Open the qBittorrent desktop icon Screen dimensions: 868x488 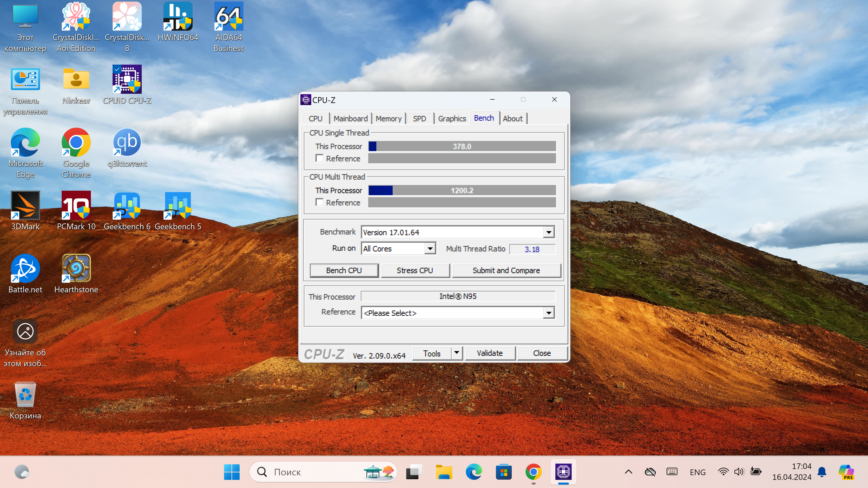coord(127,143)
